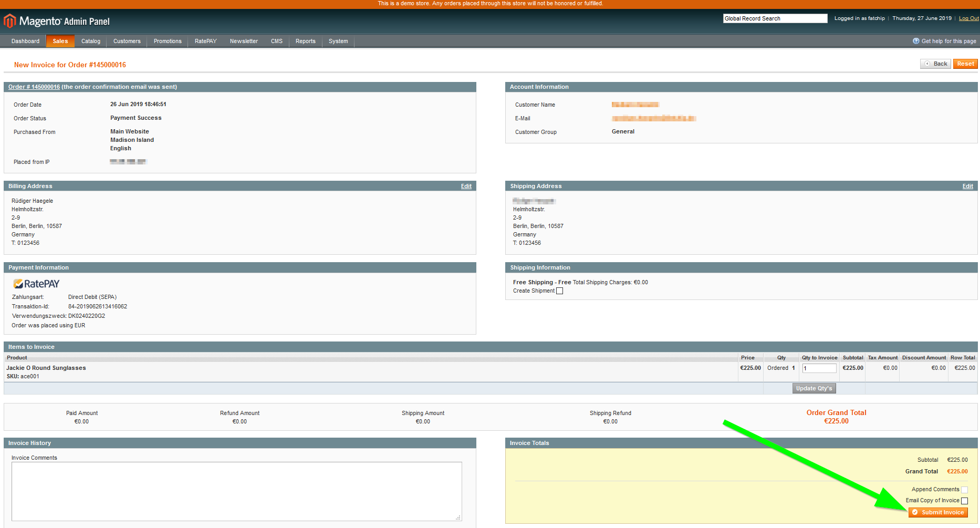The image size is (980, 528).
Task: Click the RatePAY payment logo
Action: tap(36, 284)
